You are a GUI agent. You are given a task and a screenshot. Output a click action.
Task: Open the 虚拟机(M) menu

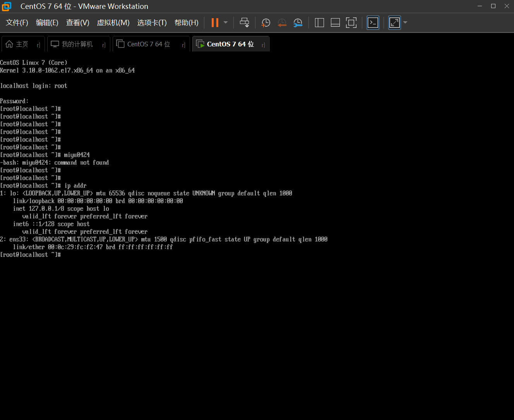113,23
